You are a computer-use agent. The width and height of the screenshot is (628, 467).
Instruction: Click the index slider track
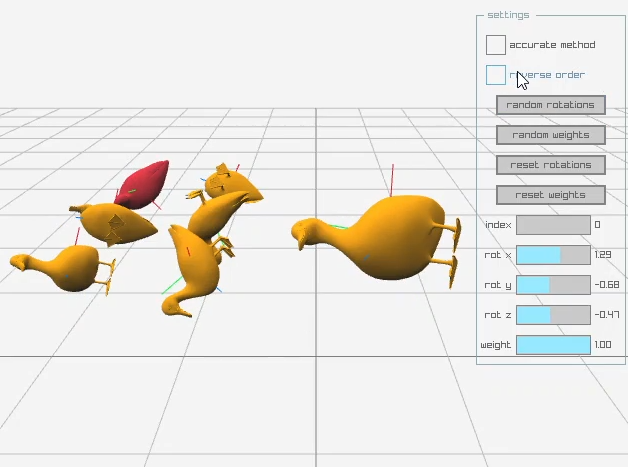(553, 225)
